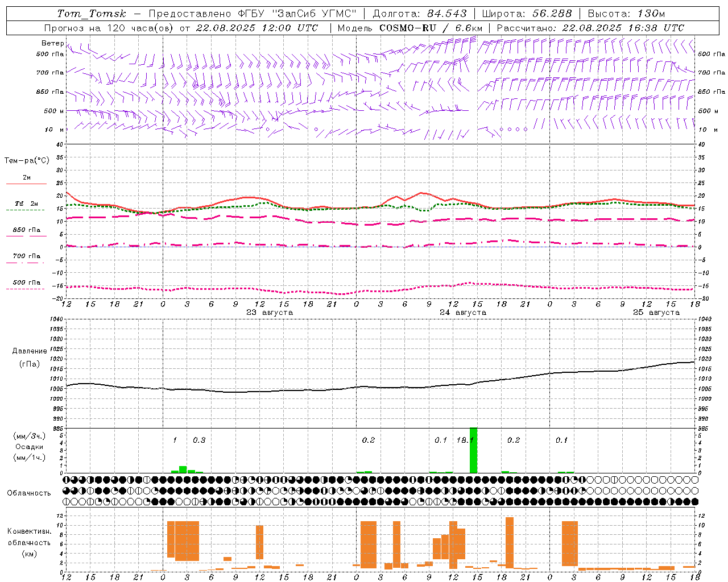Viewport: 728px width, 582px height.
Task: Click the Долгота: 84.543 longitude value
Action: pos(419,14)
